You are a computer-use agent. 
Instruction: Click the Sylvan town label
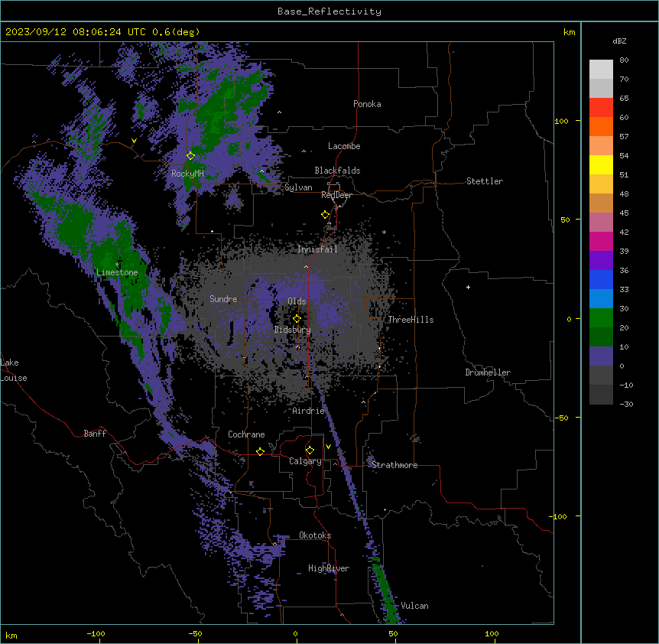(298, 187)
